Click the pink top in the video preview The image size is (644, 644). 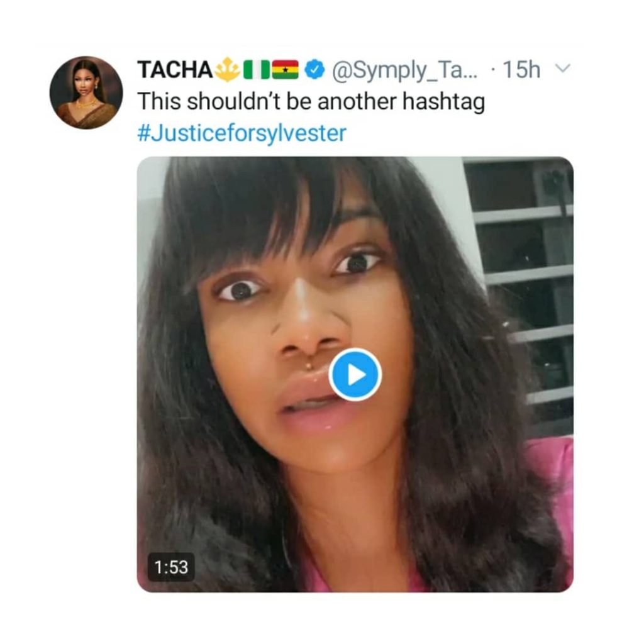pos(553,478)
